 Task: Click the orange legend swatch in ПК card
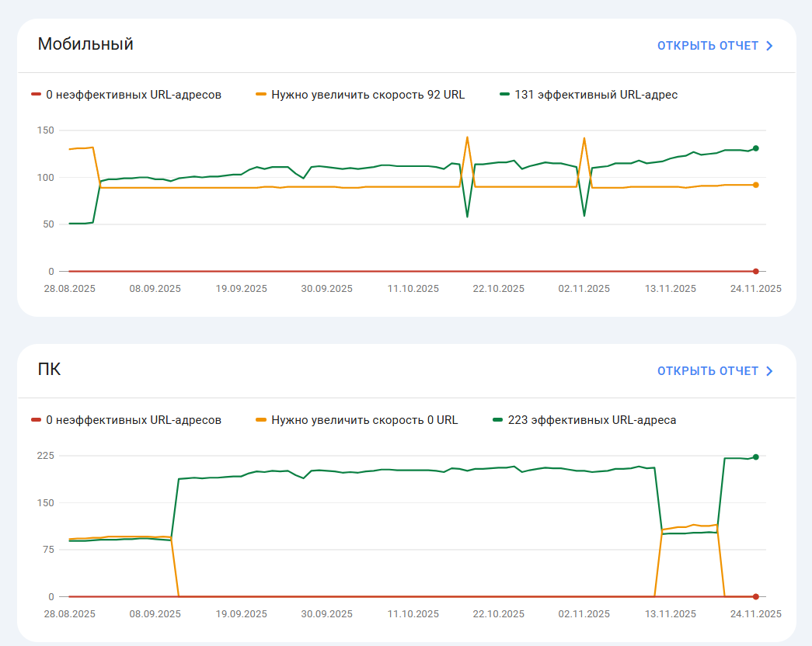tap(261, 420)
